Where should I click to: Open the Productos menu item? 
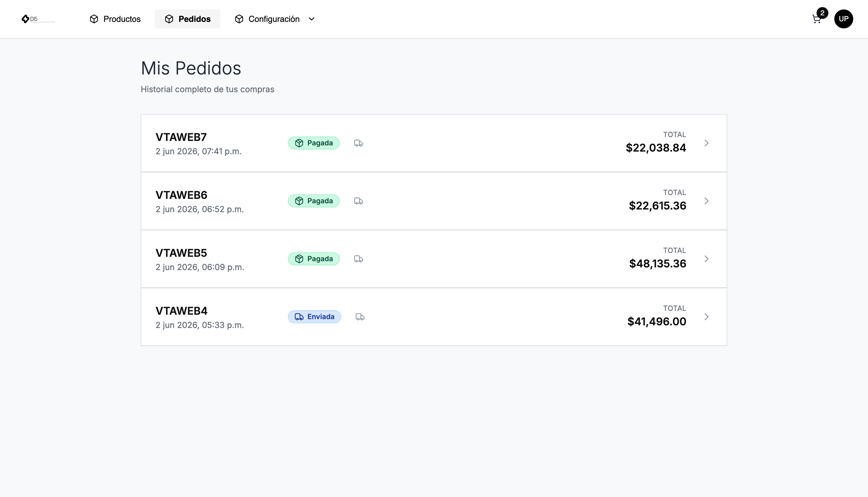coord(115,19)
